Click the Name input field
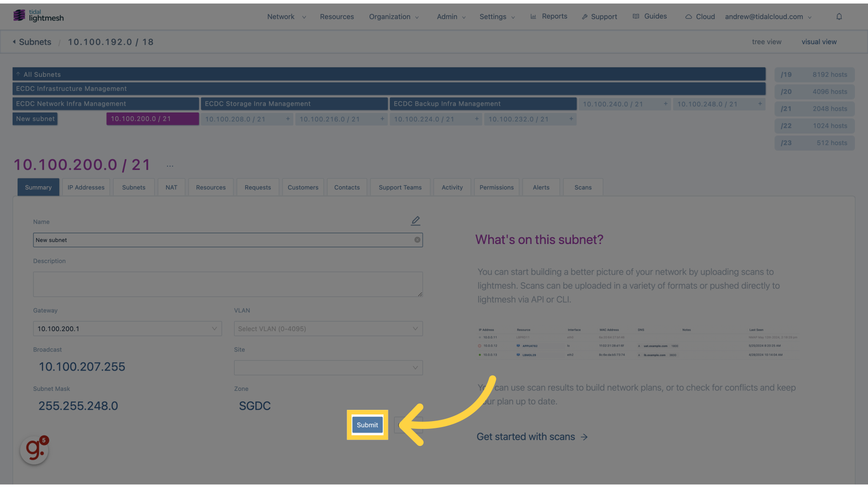Screen dimensions: 868x488 point(228,239)
